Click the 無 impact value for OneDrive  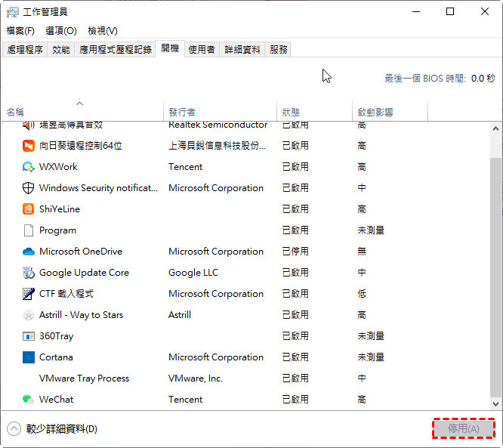(362, 252)
